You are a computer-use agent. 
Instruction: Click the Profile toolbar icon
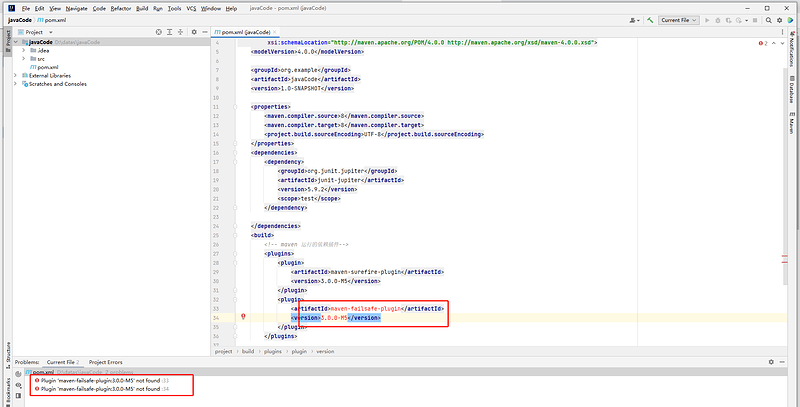click(738, 20)
